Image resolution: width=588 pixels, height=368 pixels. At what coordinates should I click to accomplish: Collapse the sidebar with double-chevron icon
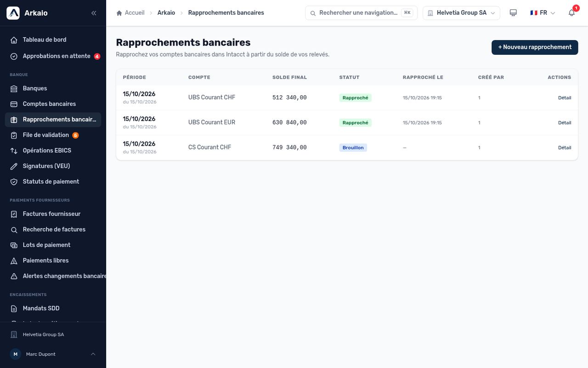tap(94, 13)
